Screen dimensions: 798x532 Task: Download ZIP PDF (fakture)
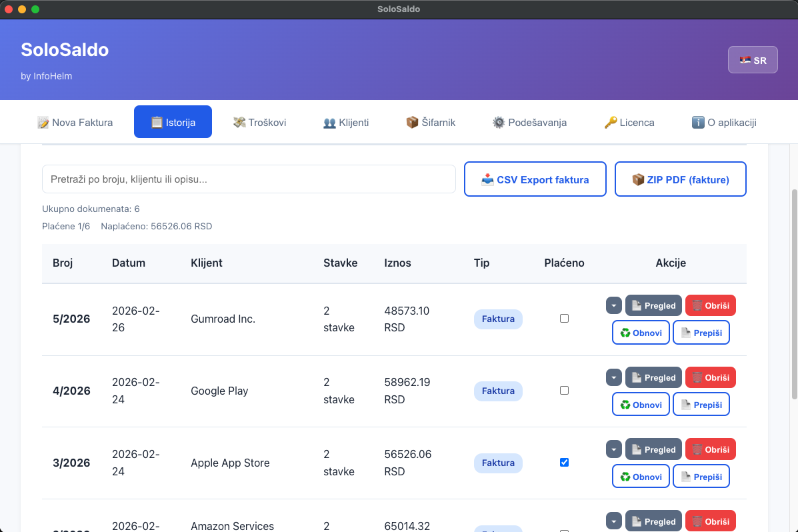tap(680, 179)
